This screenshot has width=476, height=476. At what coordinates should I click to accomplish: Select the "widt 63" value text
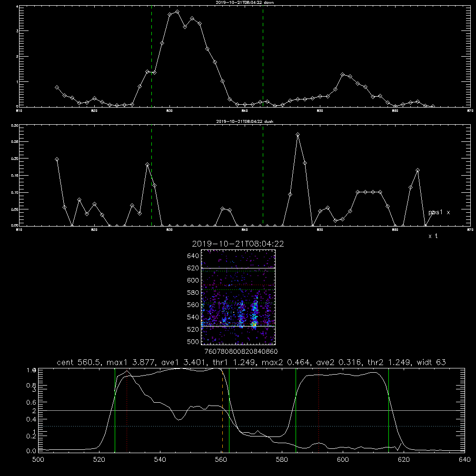tap(431, 362)
